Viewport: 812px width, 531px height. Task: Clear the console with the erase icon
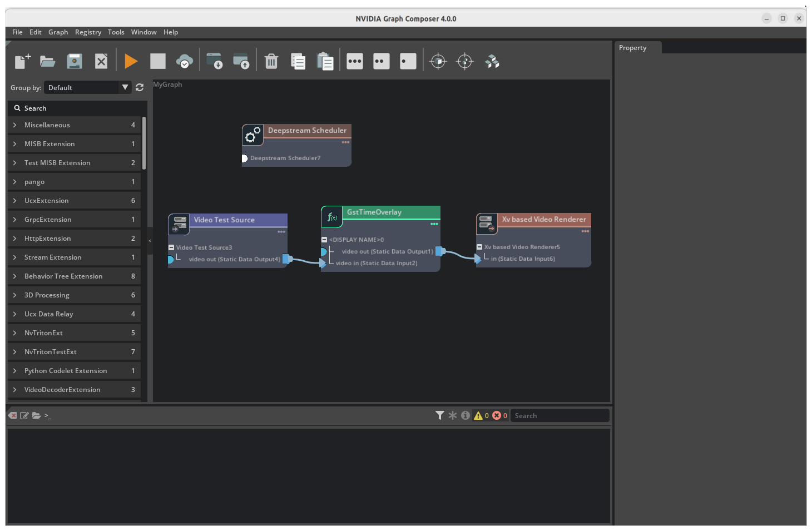coord(12,415)
